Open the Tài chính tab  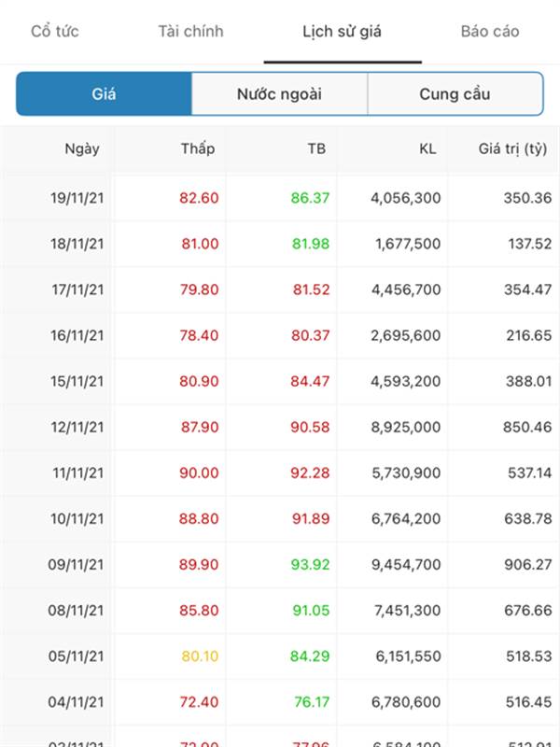pos(190,32)
